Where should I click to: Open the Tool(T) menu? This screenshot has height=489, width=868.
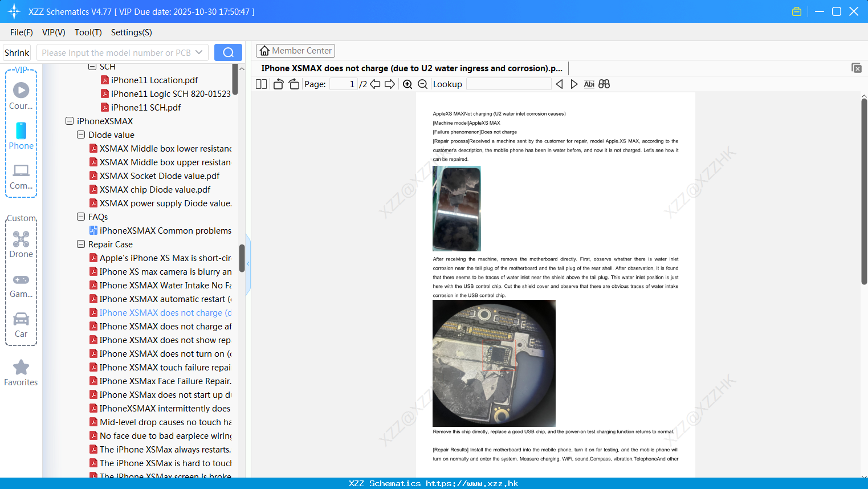pyautogui.click(x=88, y=32)
